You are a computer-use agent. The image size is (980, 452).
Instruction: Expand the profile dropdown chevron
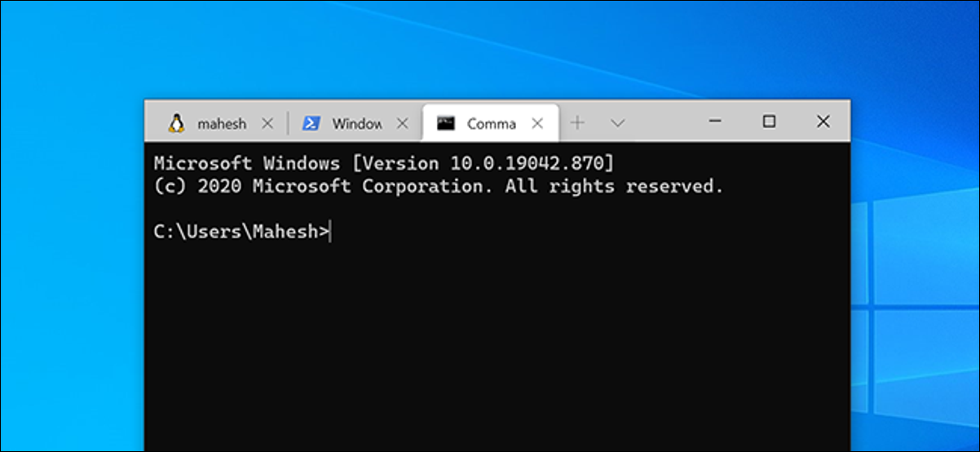[x=618, y=123]
